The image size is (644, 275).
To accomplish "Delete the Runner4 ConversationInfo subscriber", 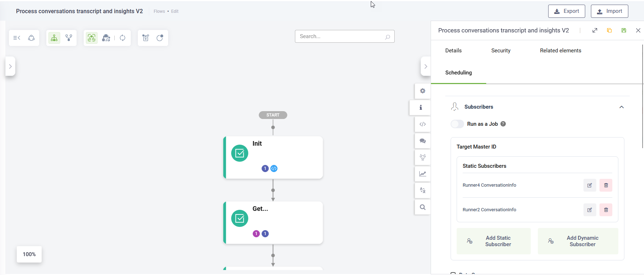I will tap(606, 185).
